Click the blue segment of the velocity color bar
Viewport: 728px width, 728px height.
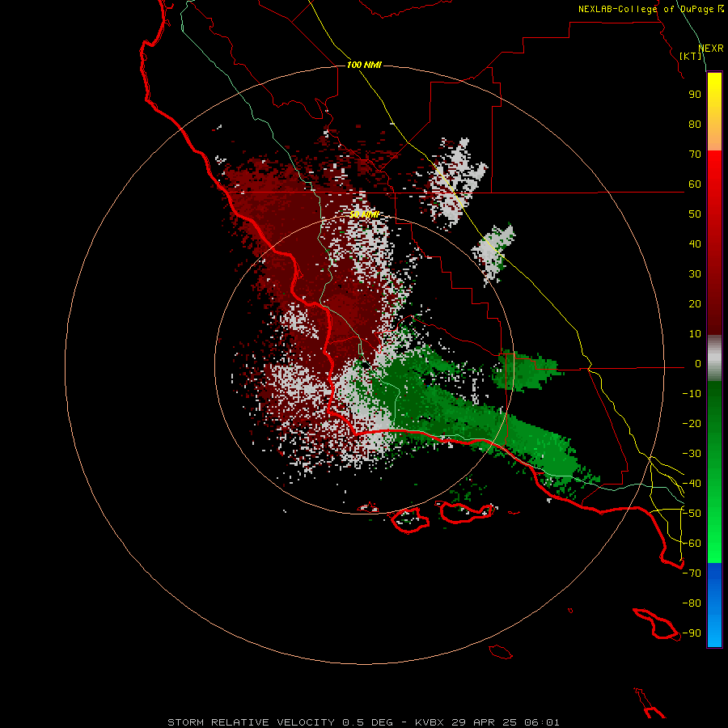click(714, 604)
